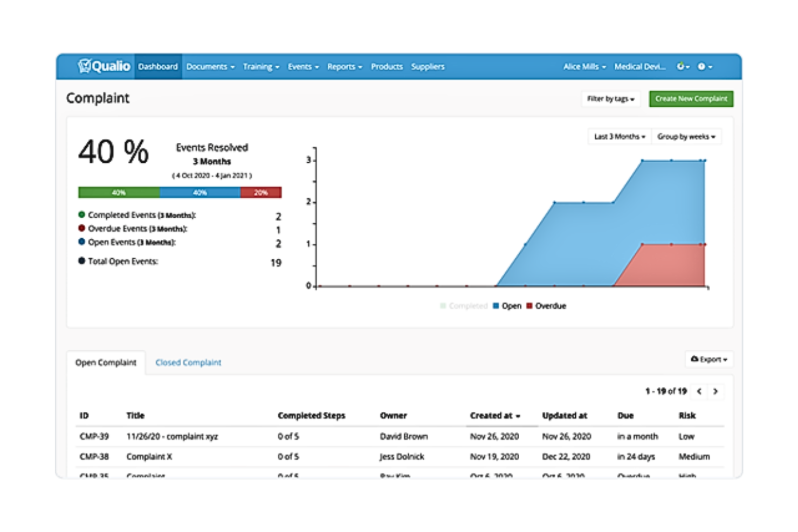798x532 pixels.
Task: Click the Qualio logo icon
Action: [86, 66]
